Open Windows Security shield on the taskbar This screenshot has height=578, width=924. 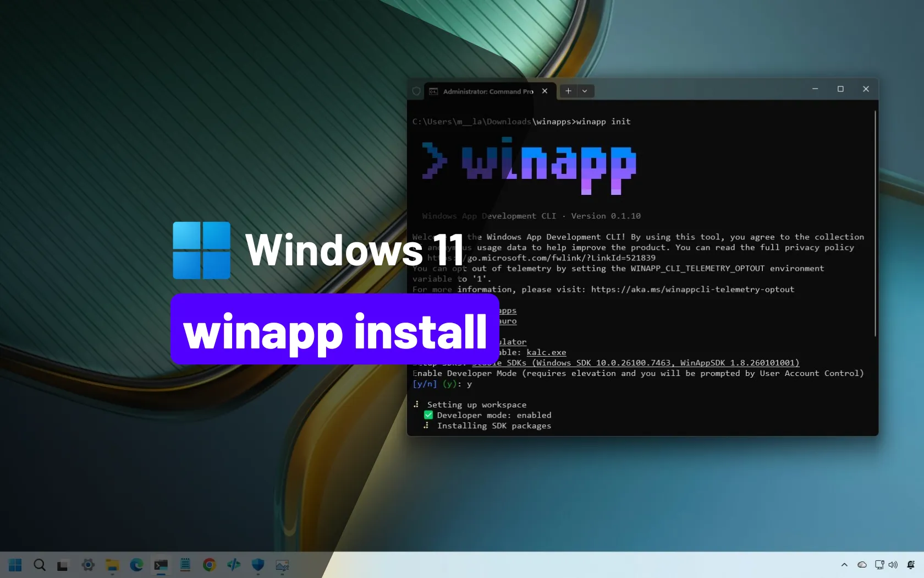pos(258,565)
